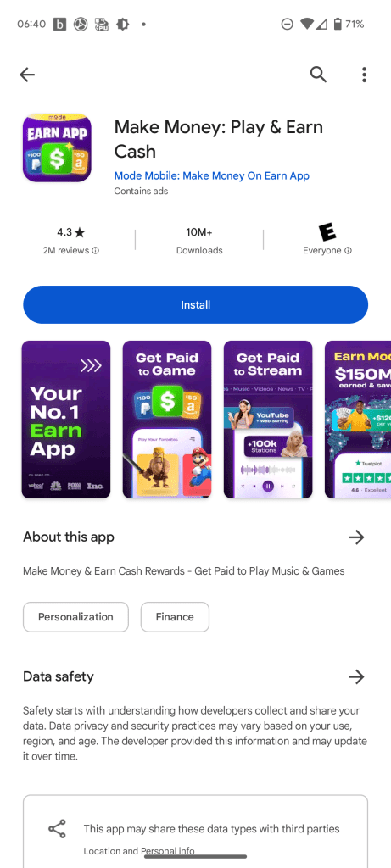View the Get Paid to Game screenshot

pyautogui.click(x=167, y=420)
